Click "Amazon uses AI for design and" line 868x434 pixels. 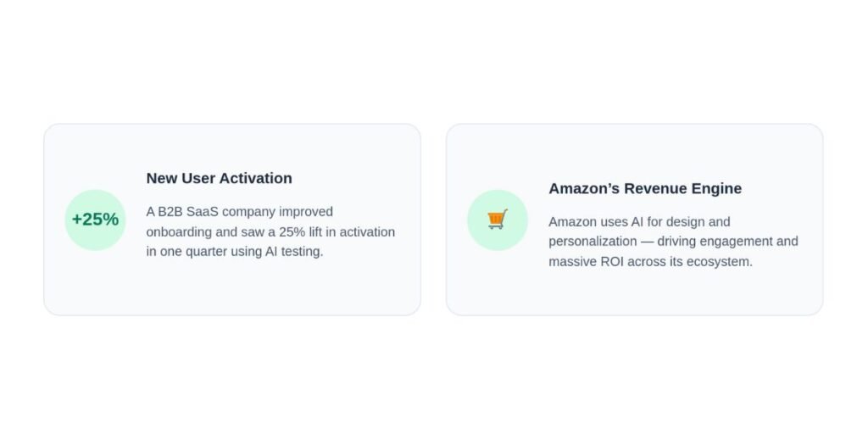[x=639, y=221]
